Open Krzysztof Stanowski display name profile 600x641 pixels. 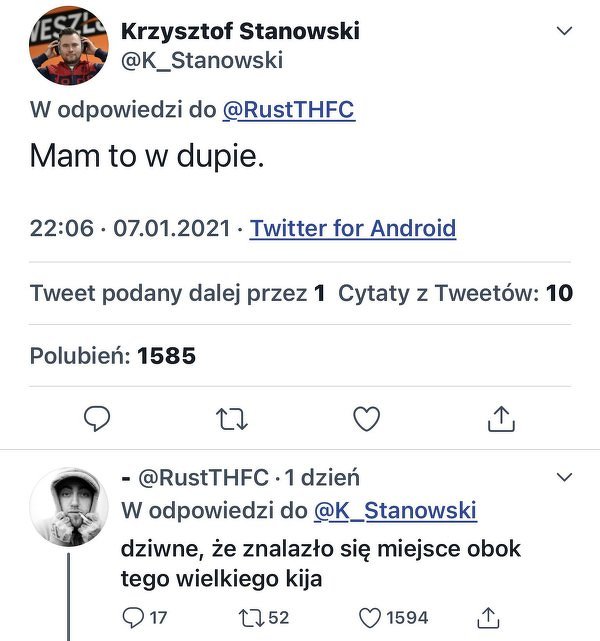[240, 31]
